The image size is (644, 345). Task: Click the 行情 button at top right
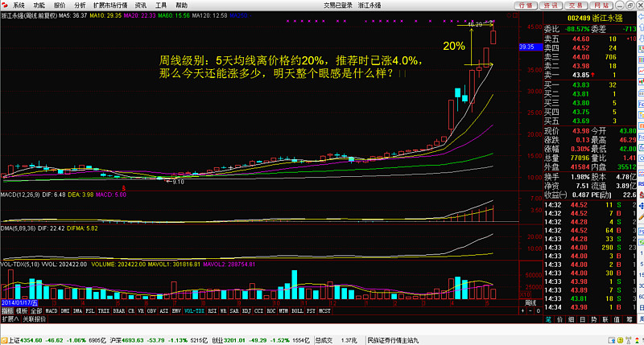pyautogui.click(x=526, y=5)
